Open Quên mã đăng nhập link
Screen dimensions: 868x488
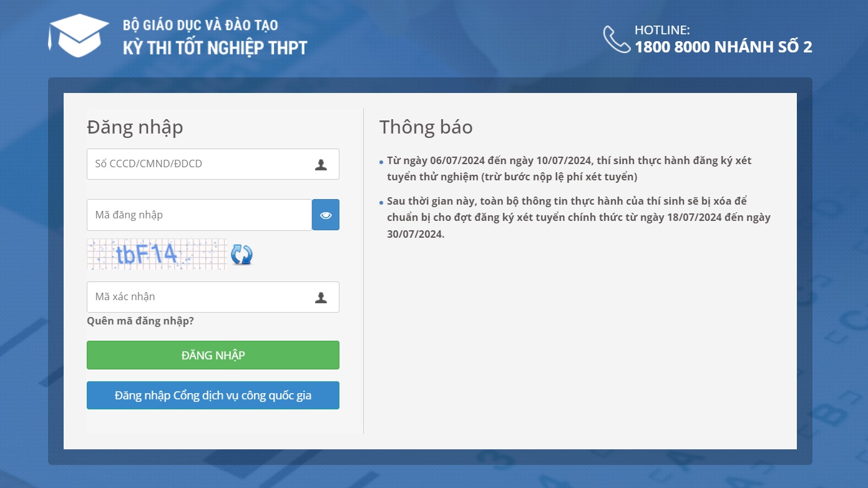pyautogui.click(x=140, y=321)
